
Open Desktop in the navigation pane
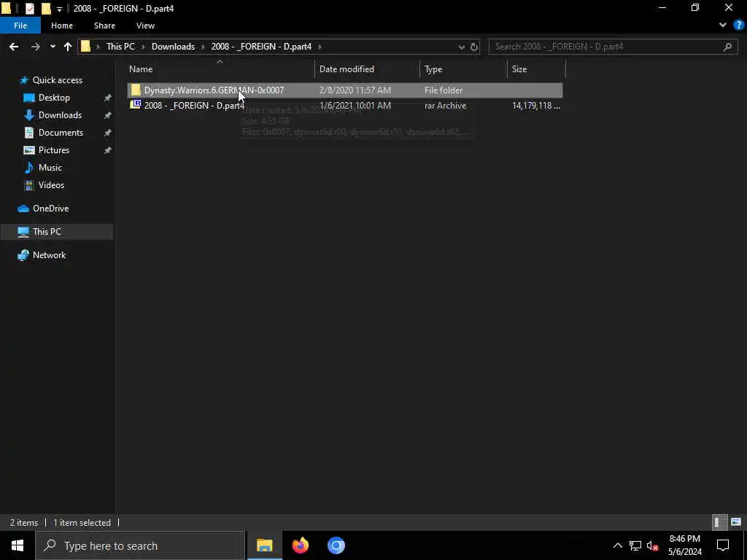click(54, 98)
